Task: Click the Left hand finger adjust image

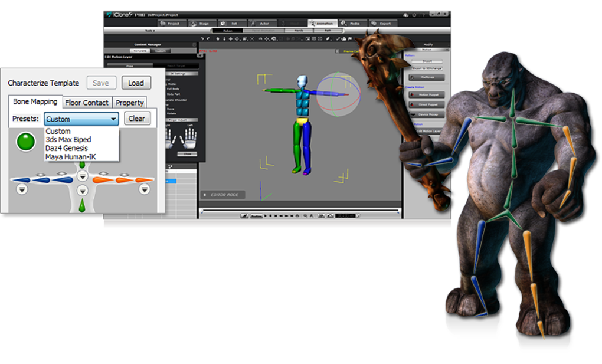Action: [189, 138]
